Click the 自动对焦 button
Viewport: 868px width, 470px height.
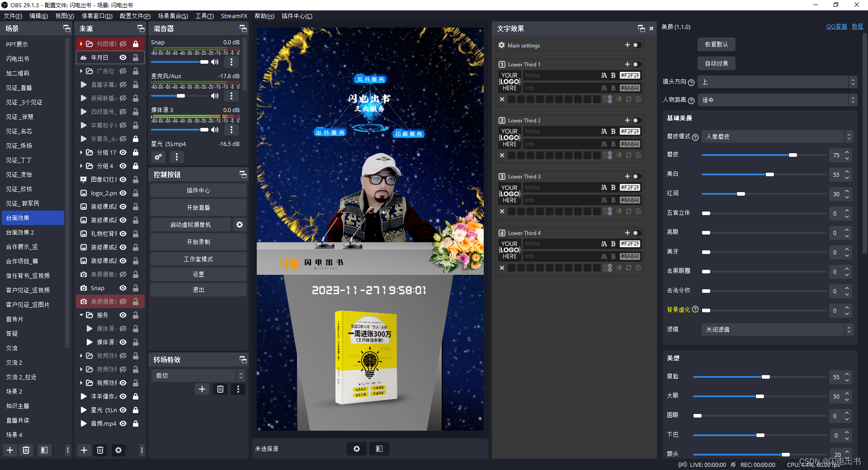coord(716,63)
